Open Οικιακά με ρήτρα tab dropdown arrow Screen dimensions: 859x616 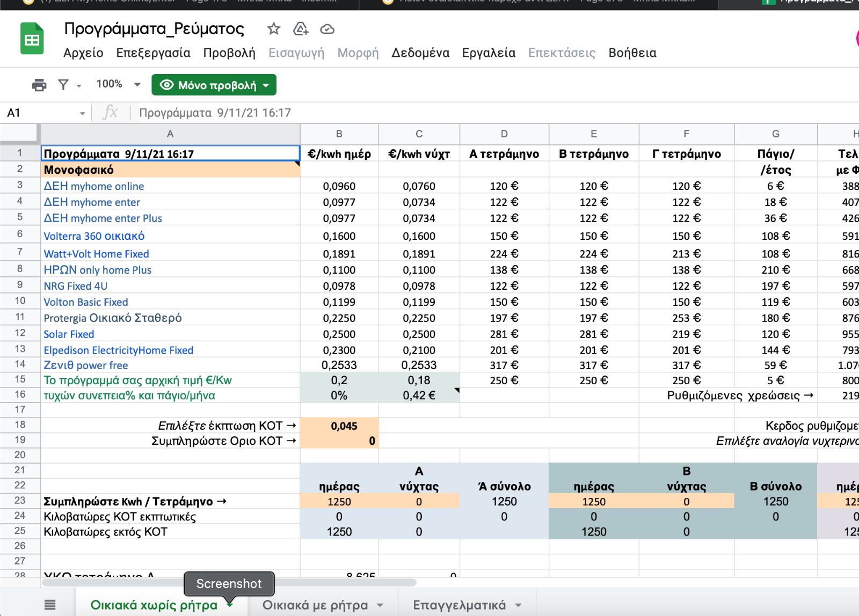pyautogui.click(x=380, y=605)
